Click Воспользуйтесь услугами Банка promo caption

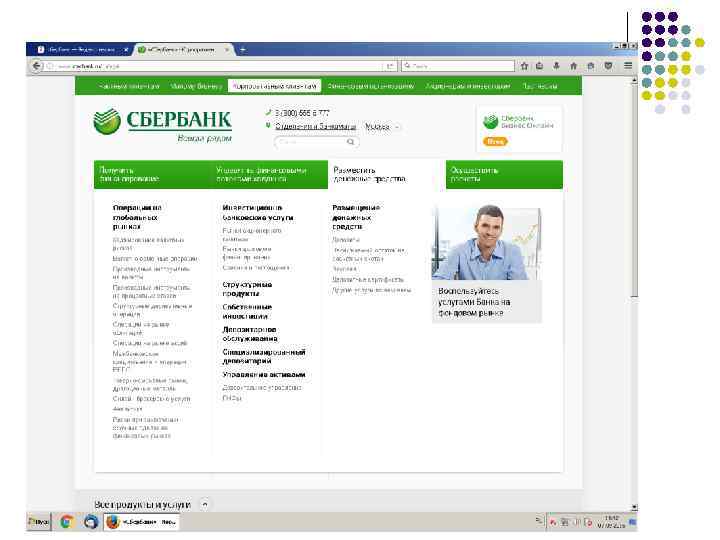coord(474,302)
